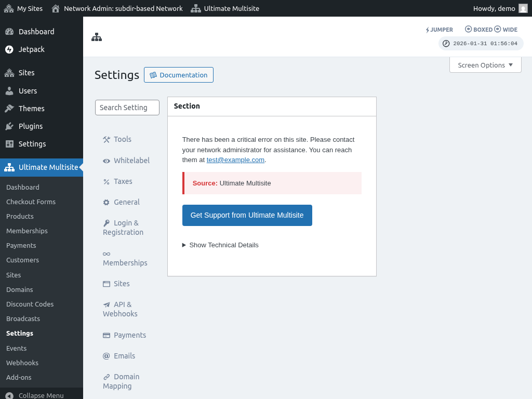Click the Network Admin home icon

[56, 8]
